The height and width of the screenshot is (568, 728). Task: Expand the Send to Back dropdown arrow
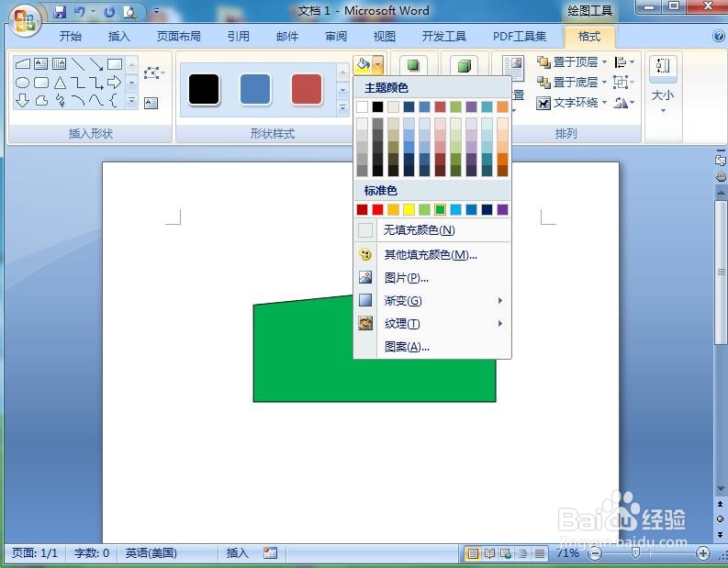(604, 83)
